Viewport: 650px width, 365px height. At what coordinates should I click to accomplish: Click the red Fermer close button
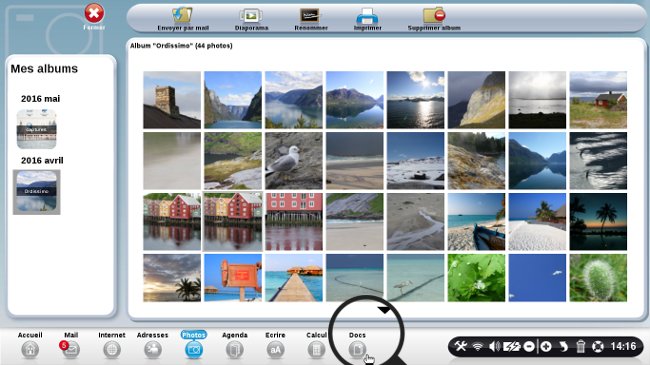94,14
